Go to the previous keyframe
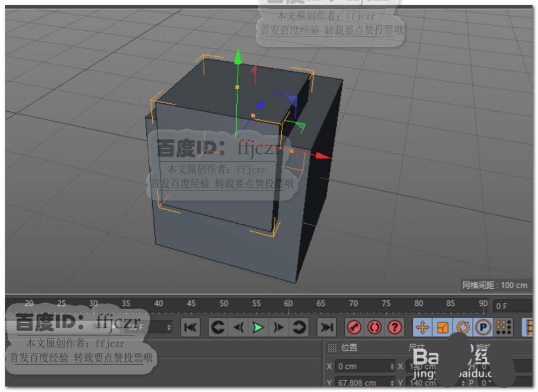Image resolution: width=538 pixels, height=392 pixels. (x=218, y=327)
